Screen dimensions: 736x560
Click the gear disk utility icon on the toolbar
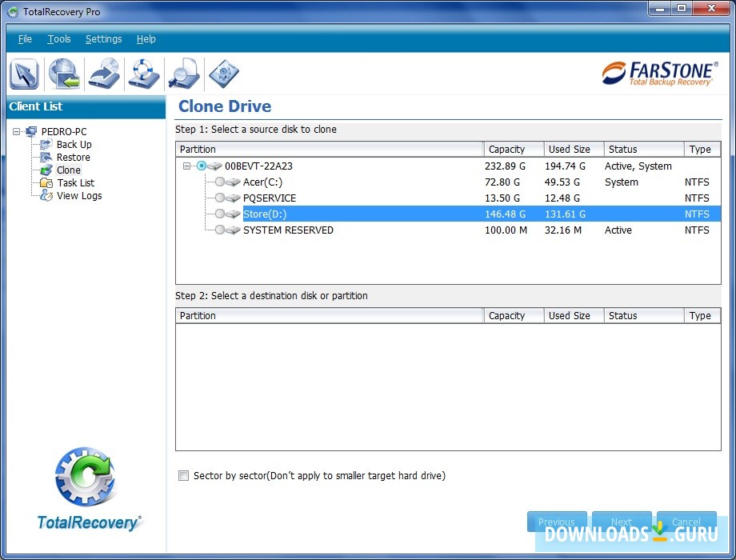click(224, 74)
